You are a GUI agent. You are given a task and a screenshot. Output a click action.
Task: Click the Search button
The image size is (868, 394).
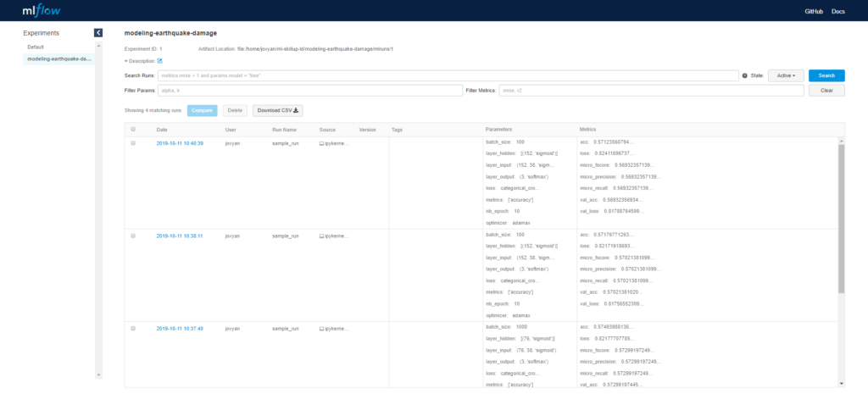826,75
